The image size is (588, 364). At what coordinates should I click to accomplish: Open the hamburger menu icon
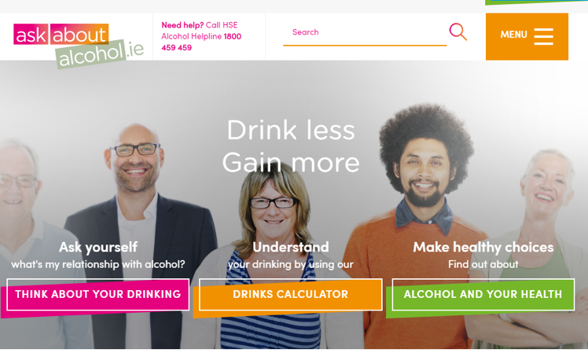(543, 36)
